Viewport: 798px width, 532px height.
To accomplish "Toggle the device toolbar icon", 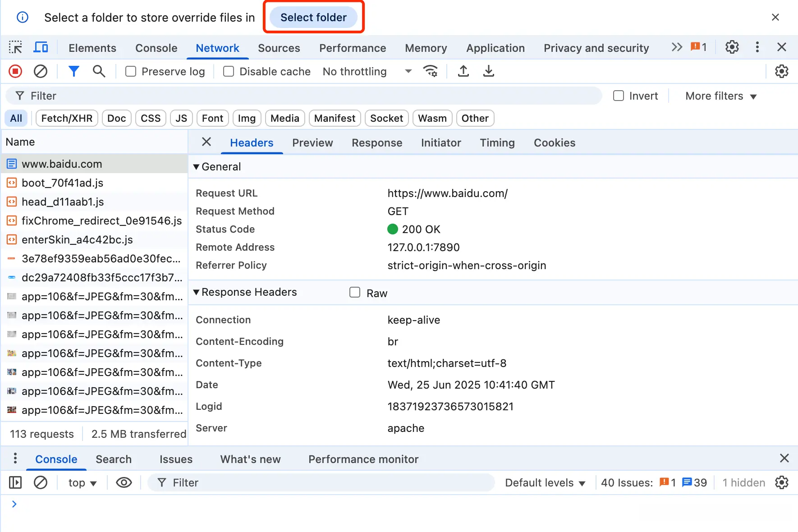I will [x=41, y=47].
